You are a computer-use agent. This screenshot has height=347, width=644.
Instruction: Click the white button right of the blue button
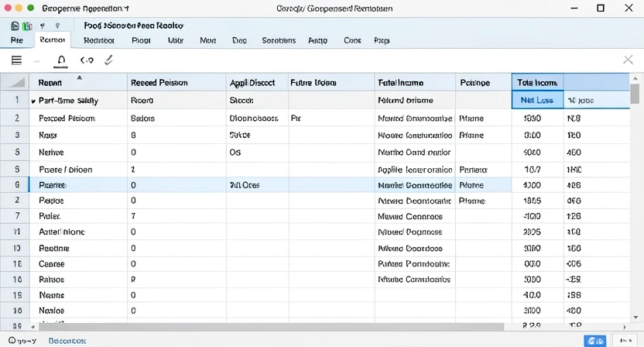tap(626, 341)
